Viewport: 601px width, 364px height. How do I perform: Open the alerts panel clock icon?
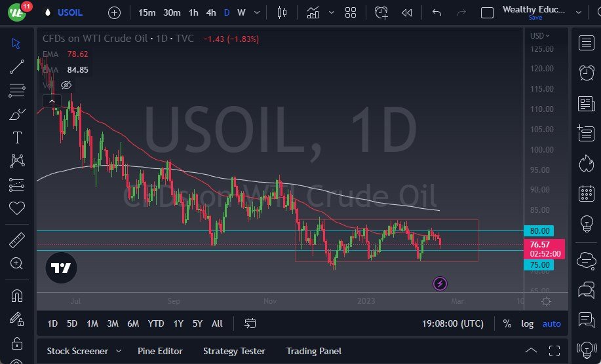click(587, 73)
